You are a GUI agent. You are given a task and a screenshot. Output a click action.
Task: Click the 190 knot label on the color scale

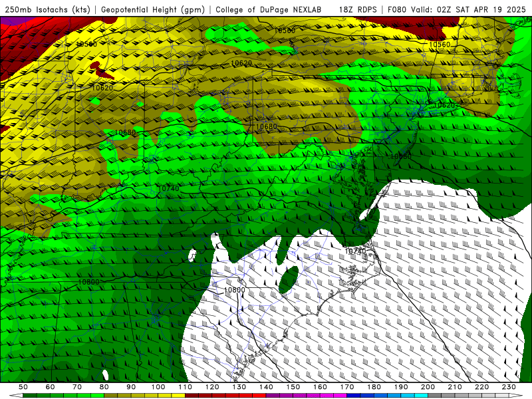[x=401, y=387]
